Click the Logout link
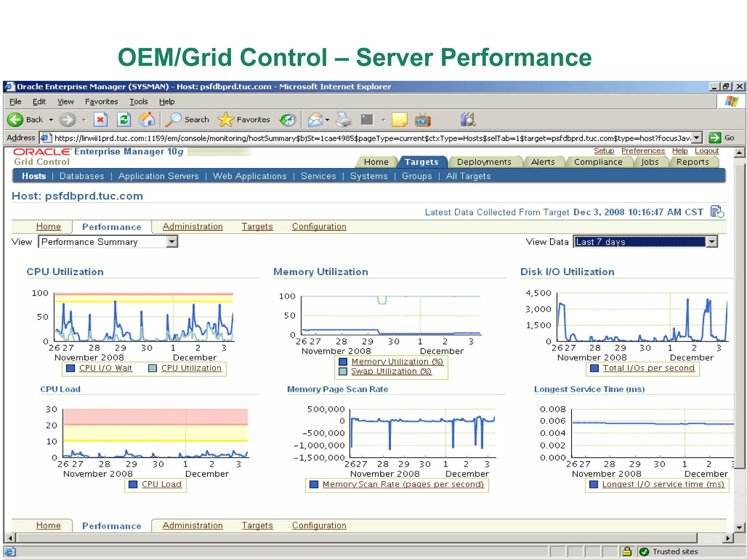 pos(707,151)
